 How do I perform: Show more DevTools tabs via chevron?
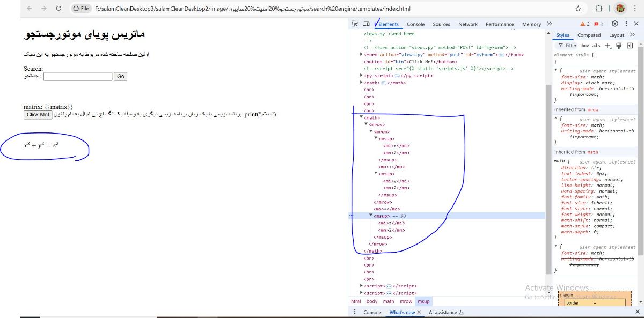tap(549, 24)
